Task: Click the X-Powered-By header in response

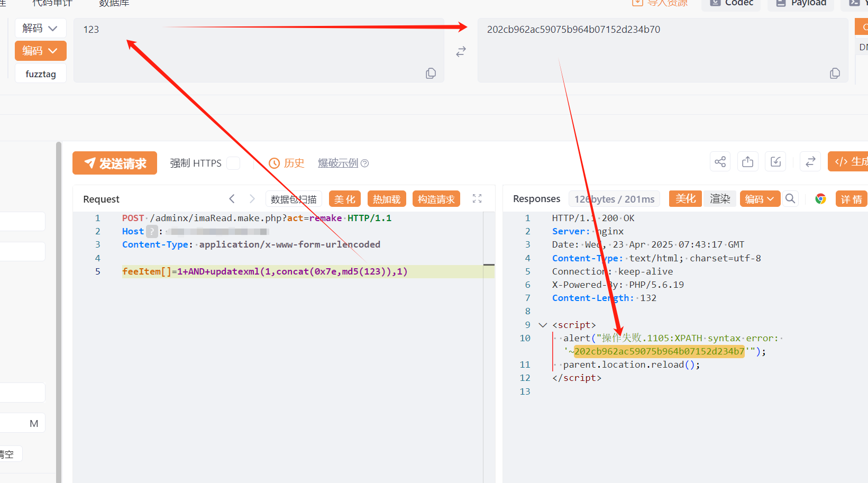Action: tap(618, 285)
